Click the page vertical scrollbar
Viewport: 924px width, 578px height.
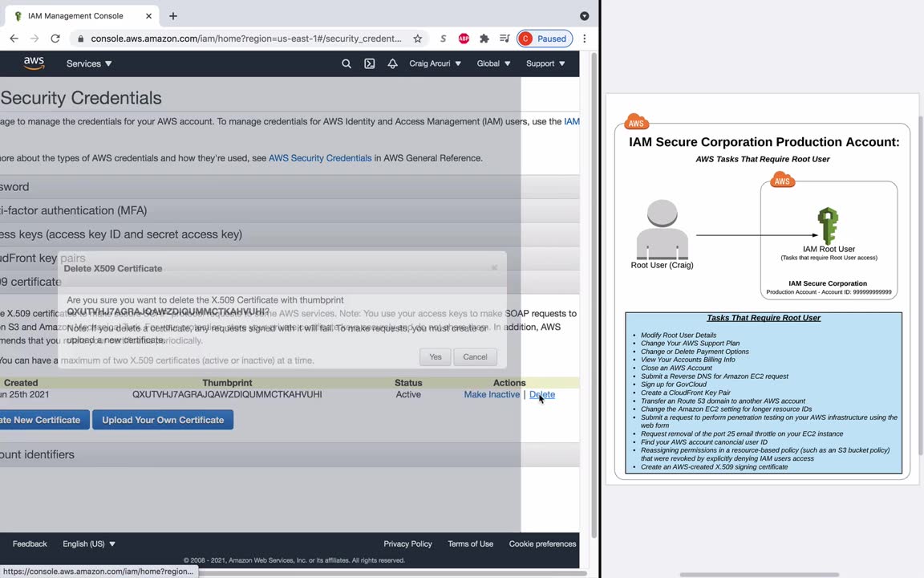click(594, 295)
